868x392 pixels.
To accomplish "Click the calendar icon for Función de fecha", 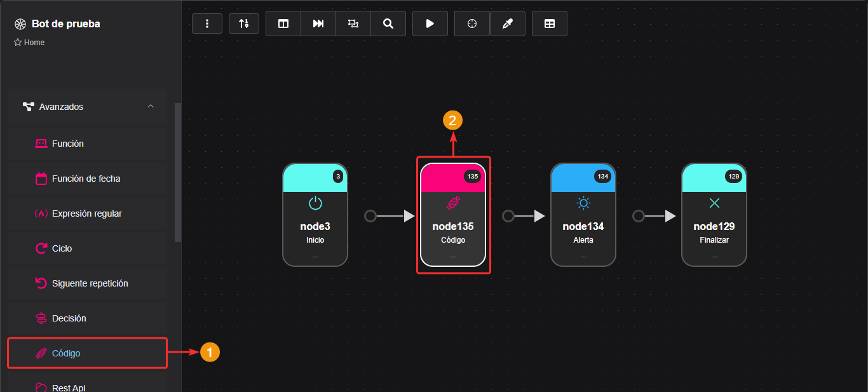I will click(41, 179).
